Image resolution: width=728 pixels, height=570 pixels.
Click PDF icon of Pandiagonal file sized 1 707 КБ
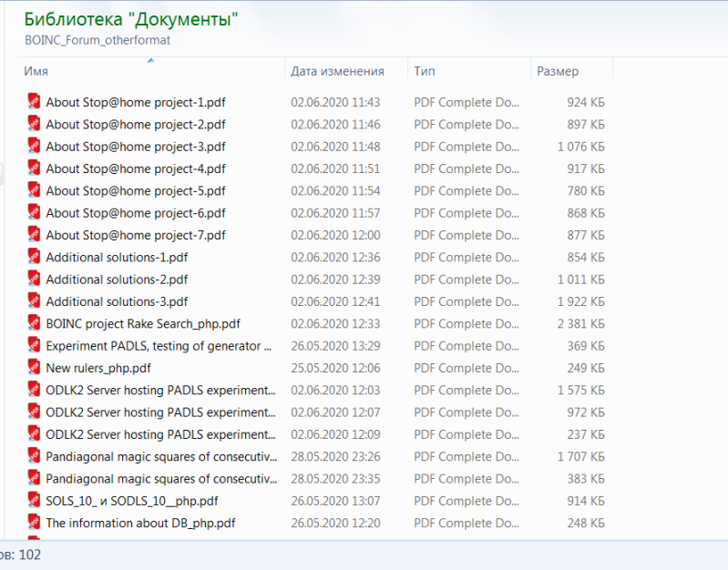[x=34, y=456]
